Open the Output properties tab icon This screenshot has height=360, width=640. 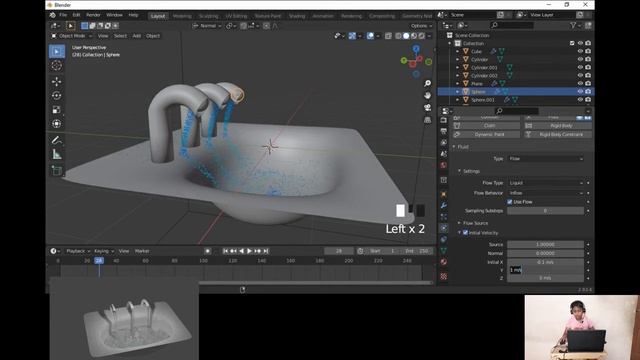[444, 131]
